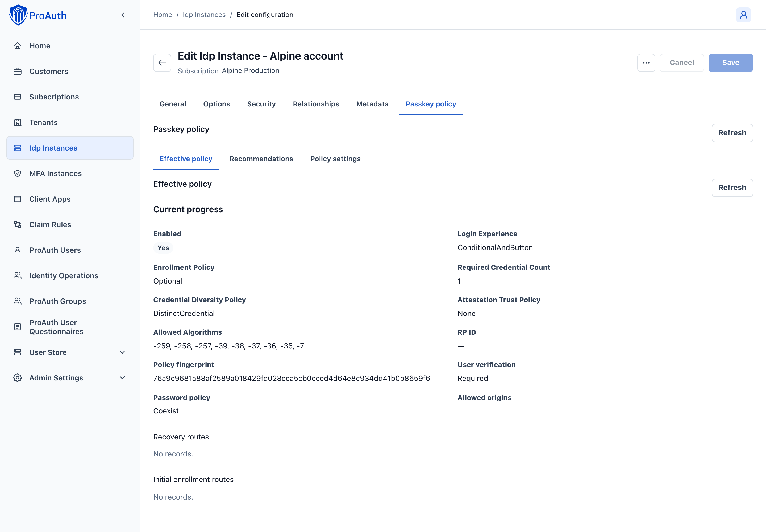This screenshot has width=766, height=532.
Task: Click the Yes badge under Enabled
Action: coord(163,248)
